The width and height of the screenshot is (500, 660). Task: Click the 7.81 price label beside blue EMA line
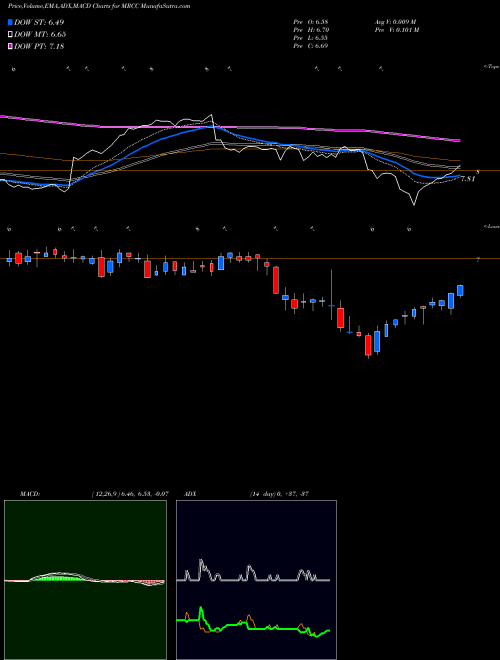(468, 179)
